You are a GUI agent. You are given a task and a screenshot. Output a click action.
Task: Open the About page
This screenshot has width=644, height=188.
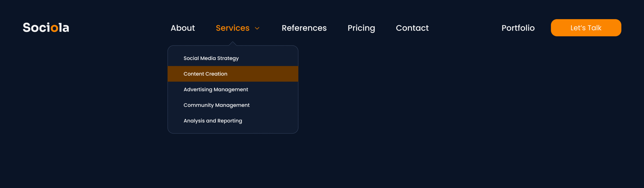tap(183, 28)
